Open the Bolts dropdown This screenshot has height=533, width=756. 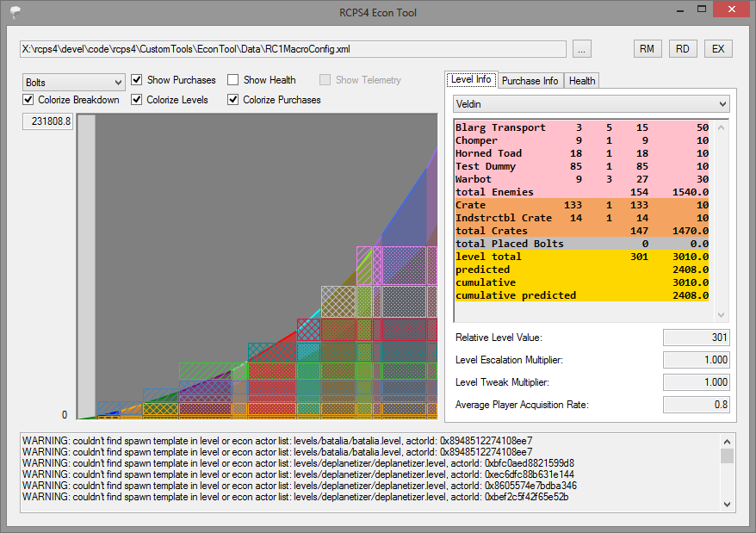coord(74,83)
